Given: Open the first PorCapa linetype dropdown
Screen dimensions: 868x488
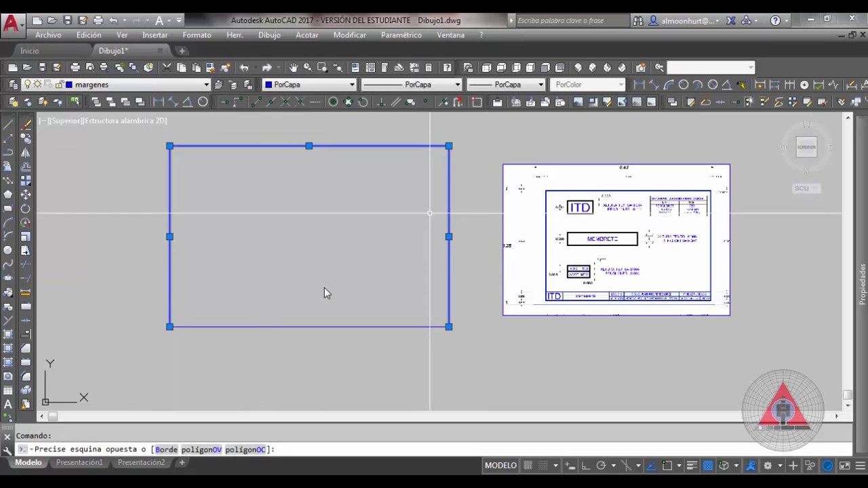Looking at the screenshot, I should point(458,85).
